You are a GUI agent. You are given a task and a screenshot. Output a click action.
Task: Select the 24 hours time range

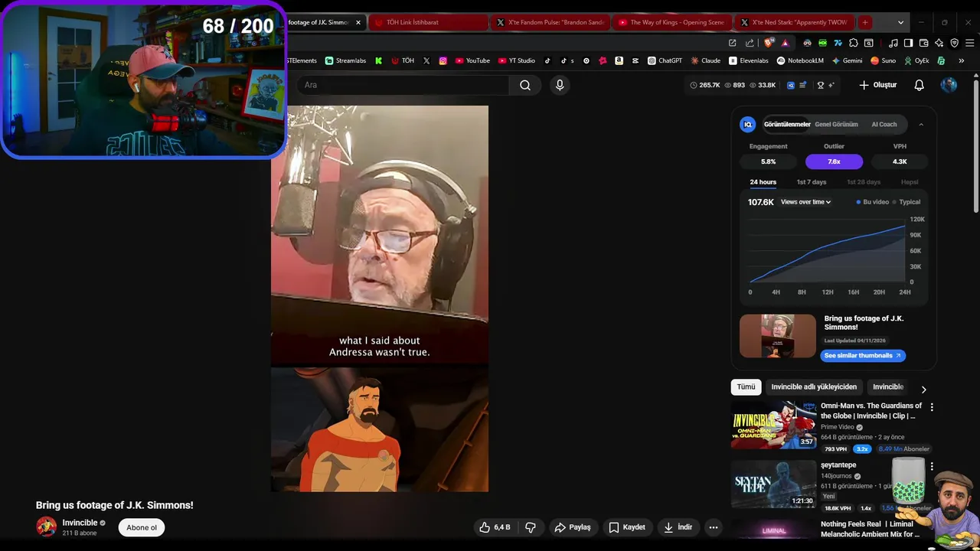click(763, 182)
